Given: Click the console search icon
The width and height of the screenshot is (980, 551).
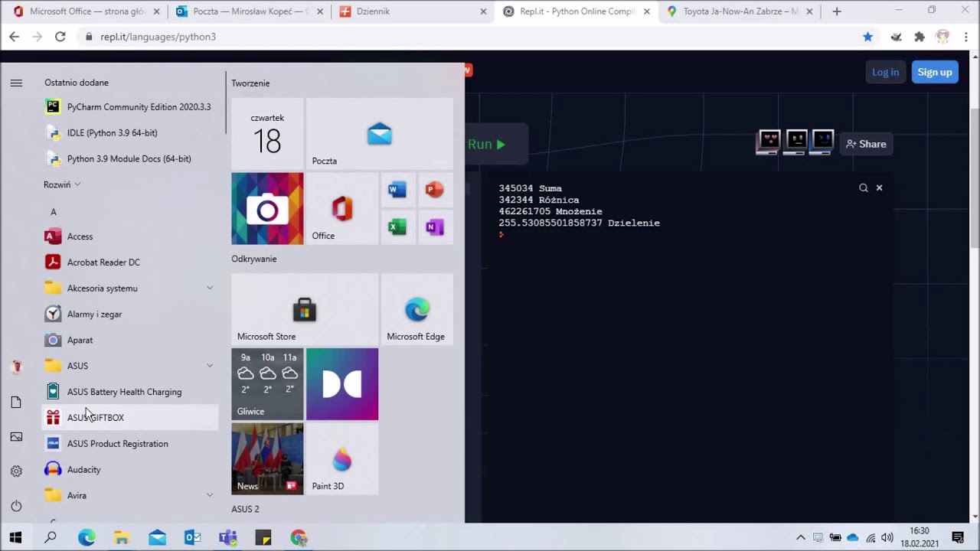Looking at the screenshot, I should (864, 187).
